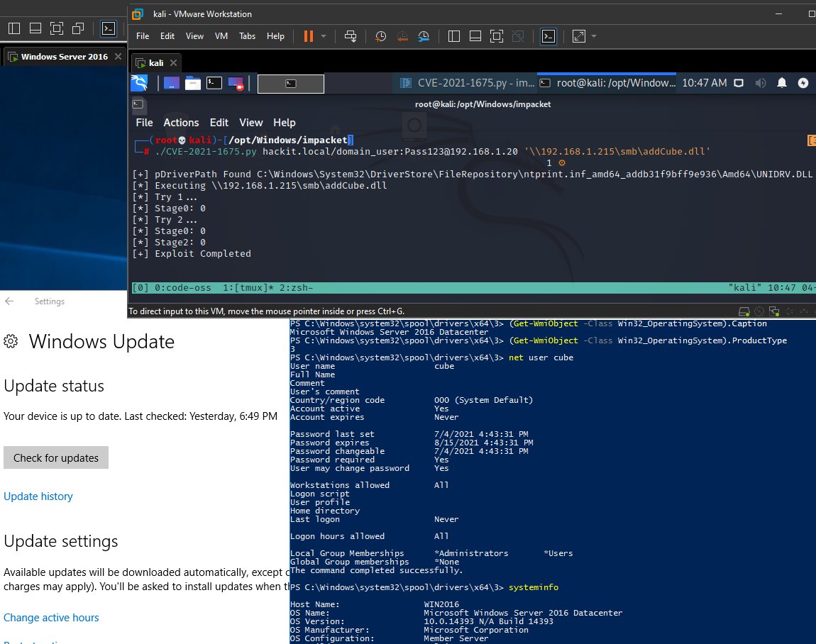Open the Update history link
Screen dimensions: 816x644
click(x=38, y=496)
